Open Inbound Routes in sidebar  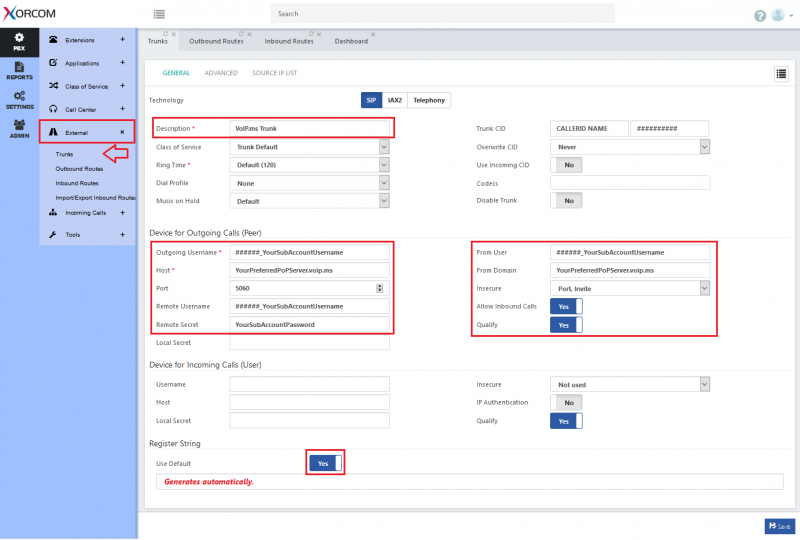(x=77, y=183)
